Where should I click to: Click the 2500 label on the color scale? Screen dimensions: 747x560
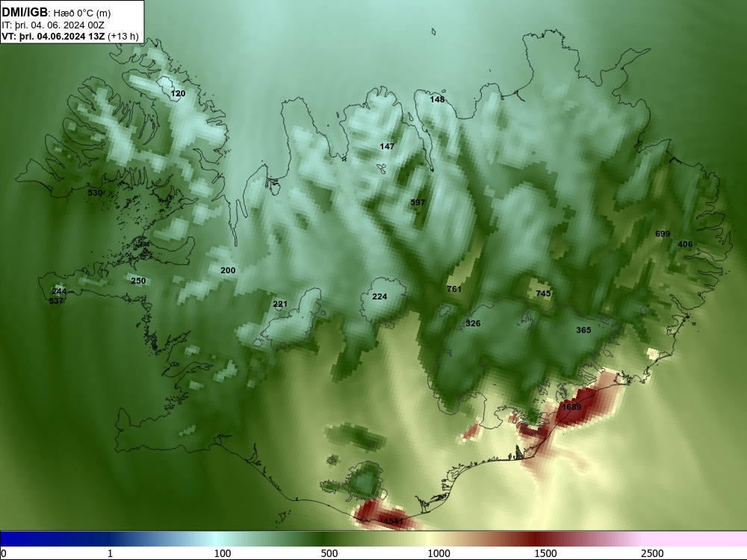point(652,553)
